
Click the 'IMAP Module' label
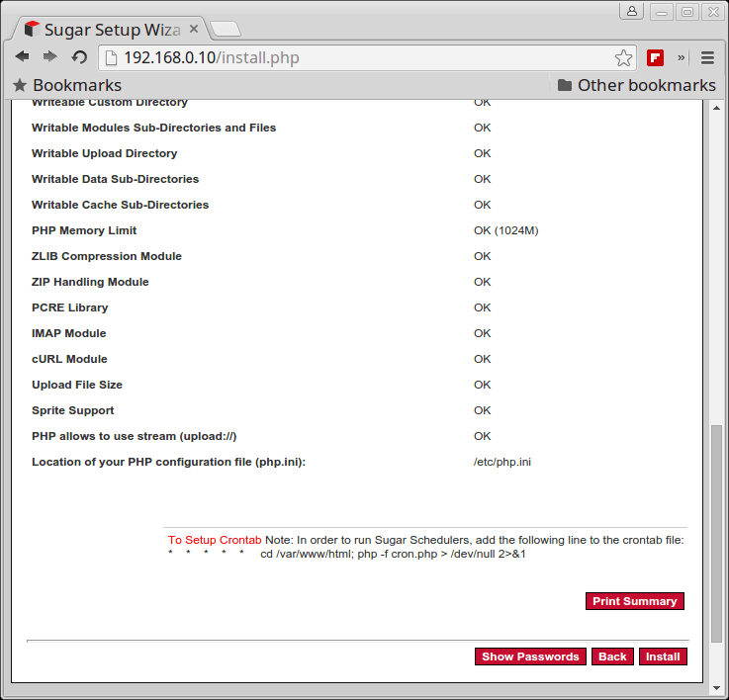click(69, 333)
